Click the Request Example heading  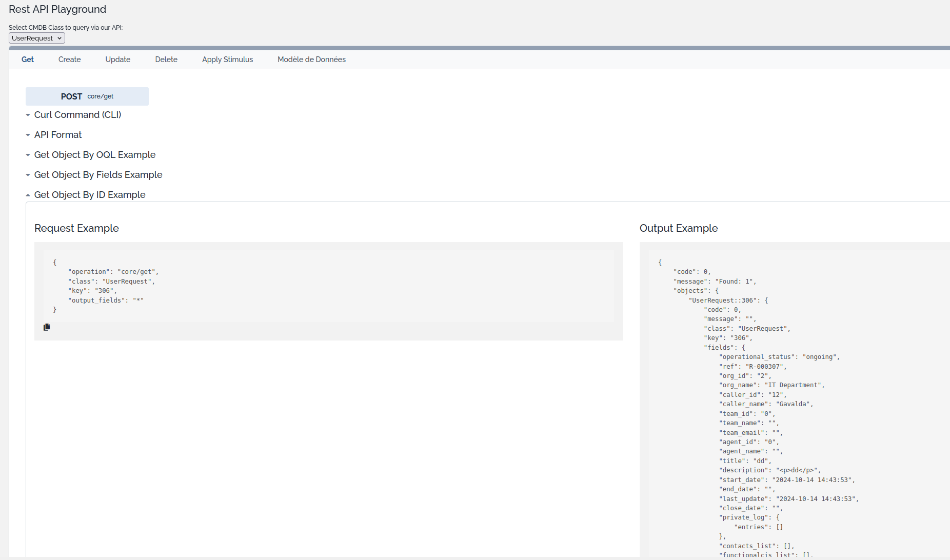(x=76, y=228)
